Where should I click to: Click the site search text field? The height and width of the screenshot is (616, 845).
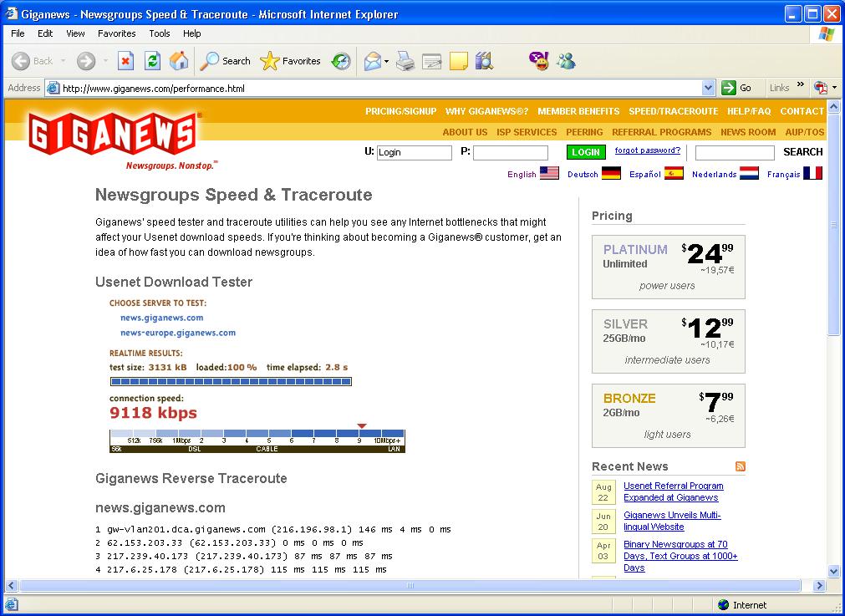735,152
